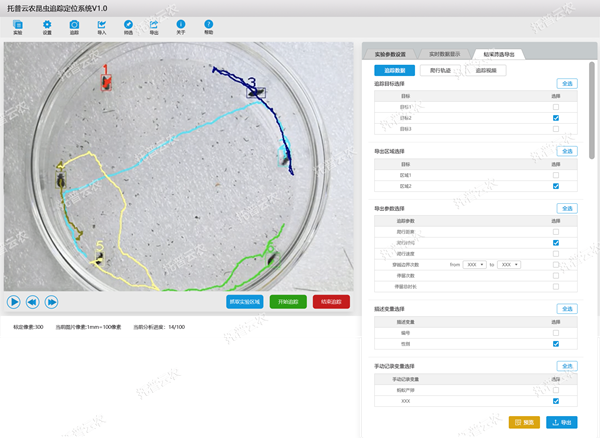
Task: Click the red 结束追踪 button
Action: tap(331, 301)
